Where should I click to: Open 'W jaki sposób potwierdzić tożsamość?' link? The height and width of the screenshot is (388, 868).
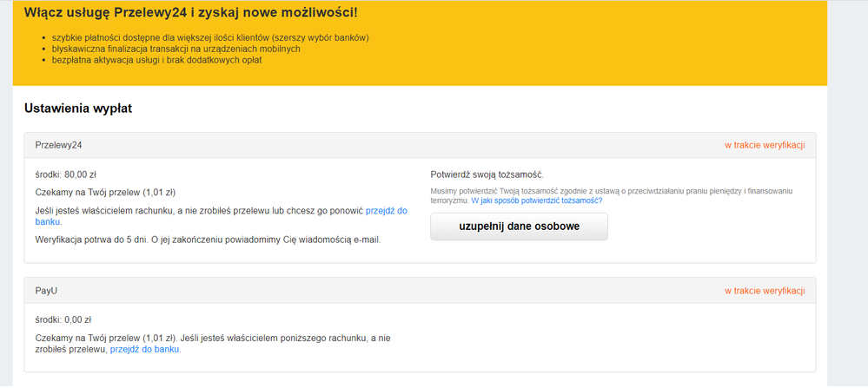click(536, 201)
